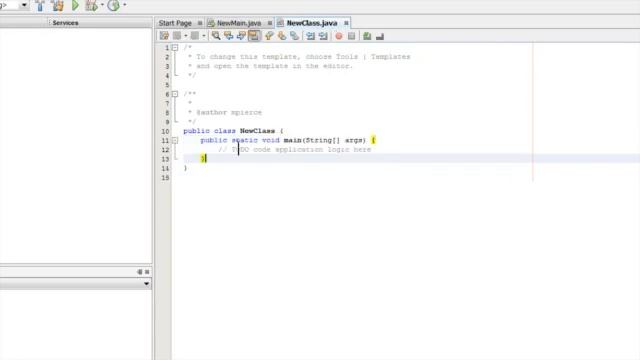Screen dimensions: 640x360
Task: Click the Find Selection magnifier icon
Action: [x=216, y=36]
